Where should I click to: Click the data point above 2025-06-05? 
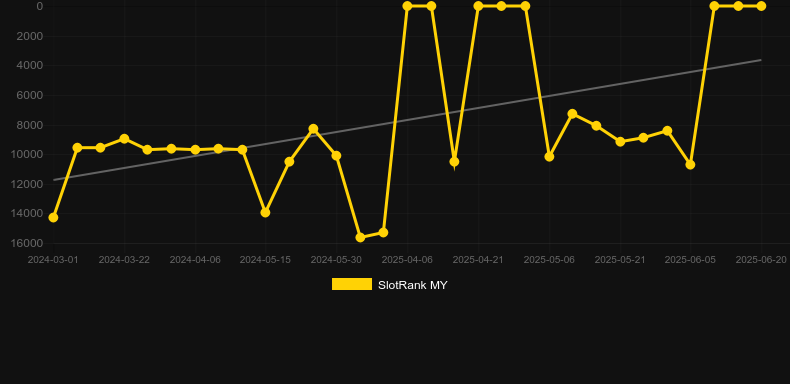click(690, 164)
